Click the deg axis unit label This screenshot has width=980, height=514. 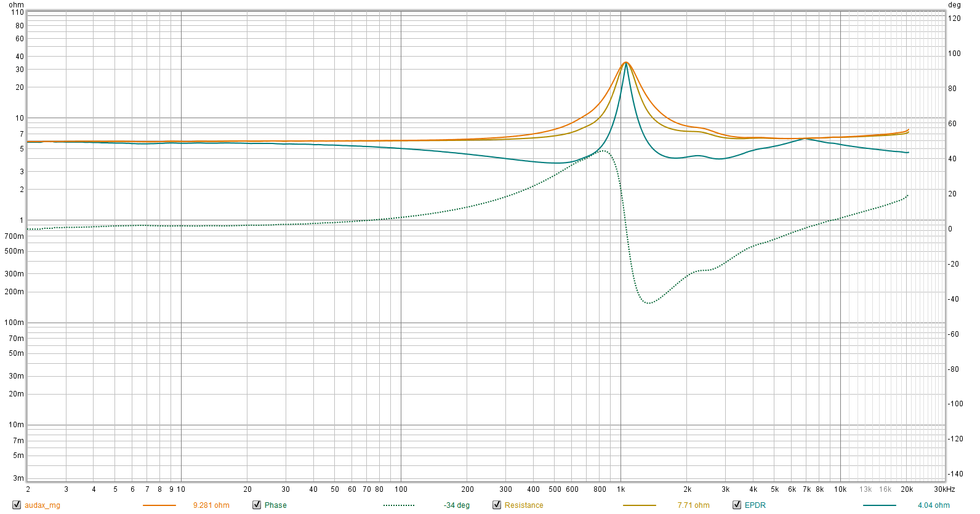point(955,5)
